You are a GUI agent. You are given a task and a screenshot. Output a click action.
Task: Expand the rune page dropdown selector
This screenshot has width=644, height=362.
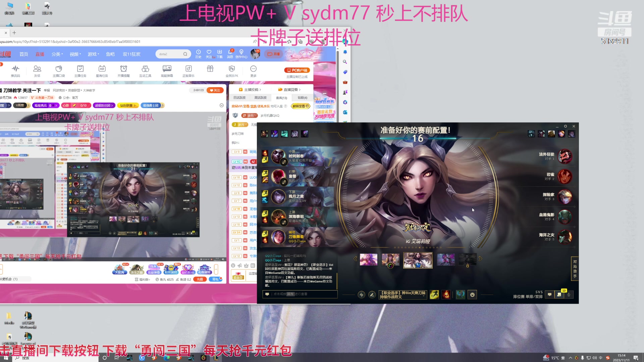pyautogui.click(x=402, y=295)
